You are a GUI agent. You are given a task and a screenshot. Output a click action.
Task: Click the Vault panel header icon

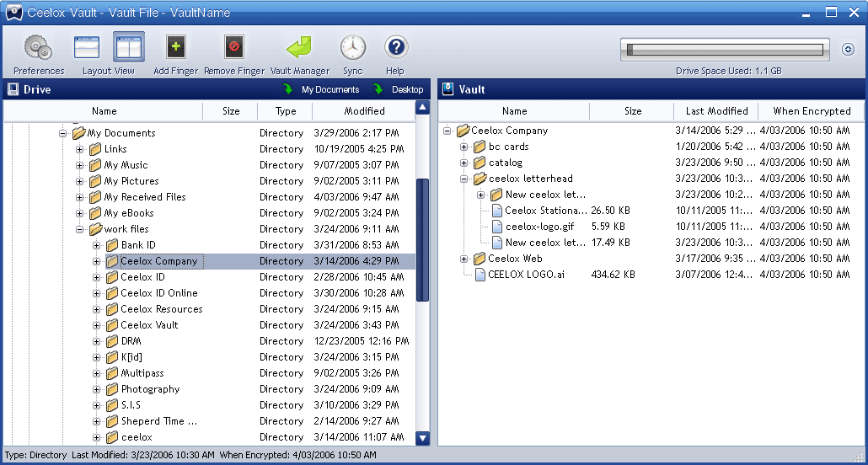click(448, 89)
